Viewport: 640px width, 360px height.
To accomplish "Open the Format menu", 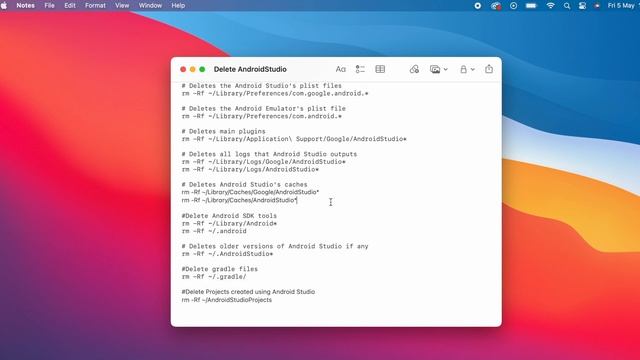I will [95, 6].
